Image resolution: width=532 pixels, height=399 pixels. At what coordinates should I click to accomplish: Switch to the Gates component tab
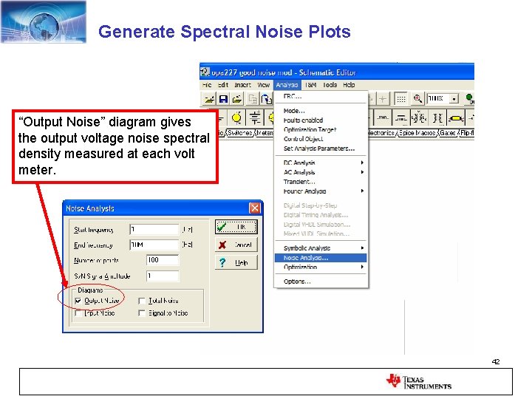[448, 133]
